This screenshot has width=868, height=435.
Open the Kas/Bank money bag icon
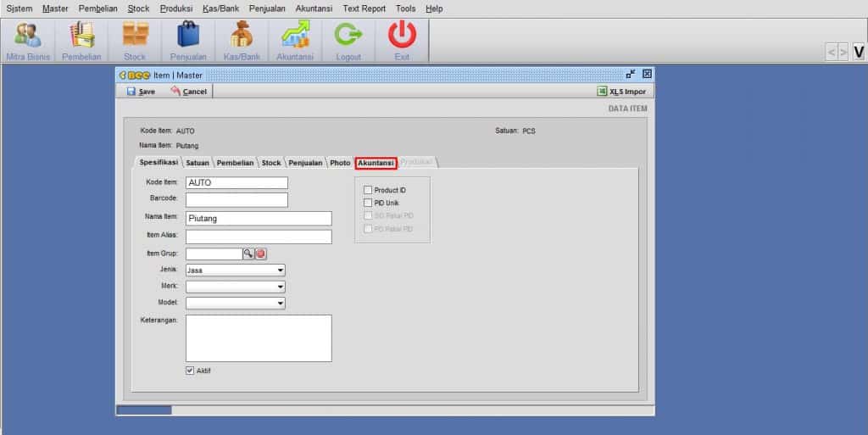pos(242,41)
